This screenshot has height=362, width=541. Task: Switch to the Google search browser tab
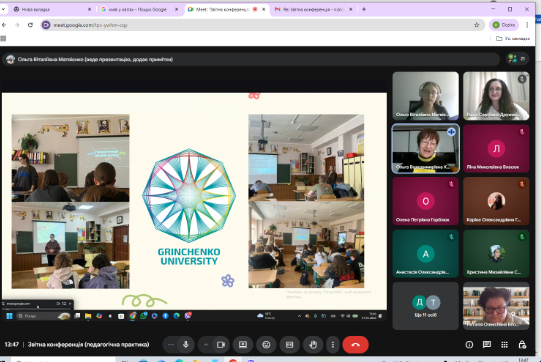pos(137,9)
